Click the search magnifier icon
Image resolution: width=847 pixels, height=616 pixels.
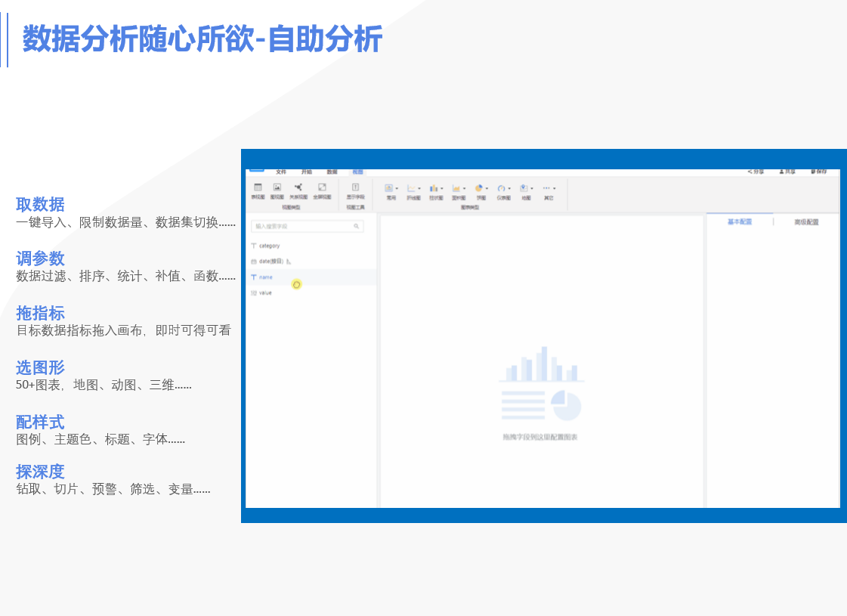tap(357, 226)
